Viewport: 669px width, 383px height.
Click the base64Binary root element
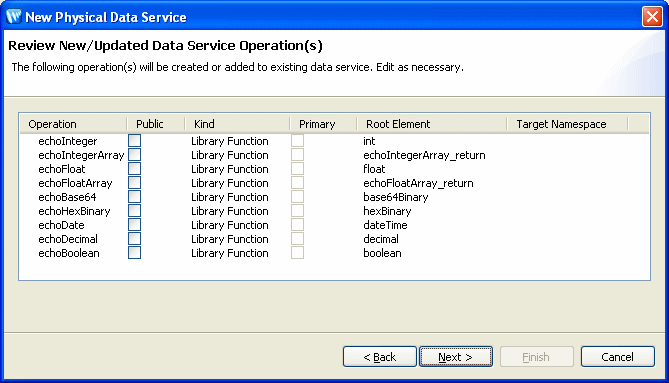pyautogui.click(x=396, y=197)
